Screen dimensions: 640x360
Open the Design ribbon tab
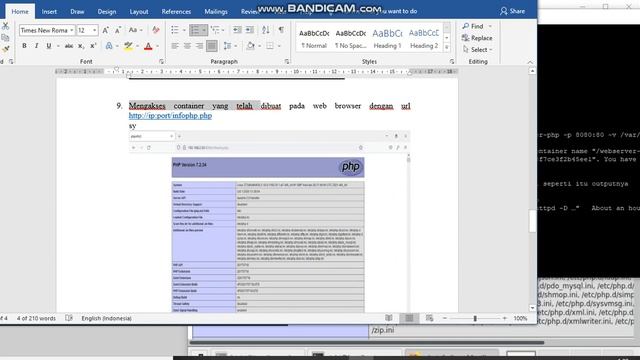(107, 11)
